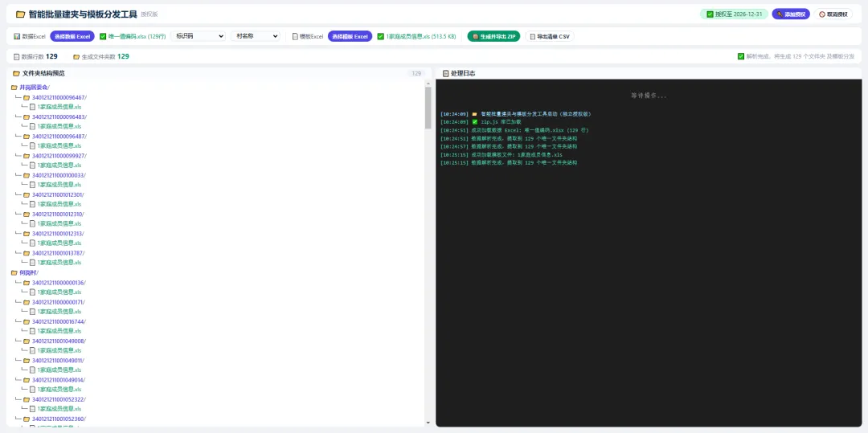Click the 等待操作... text in log panel
This screenshot has width=868, height=433.
pos(649,96)
